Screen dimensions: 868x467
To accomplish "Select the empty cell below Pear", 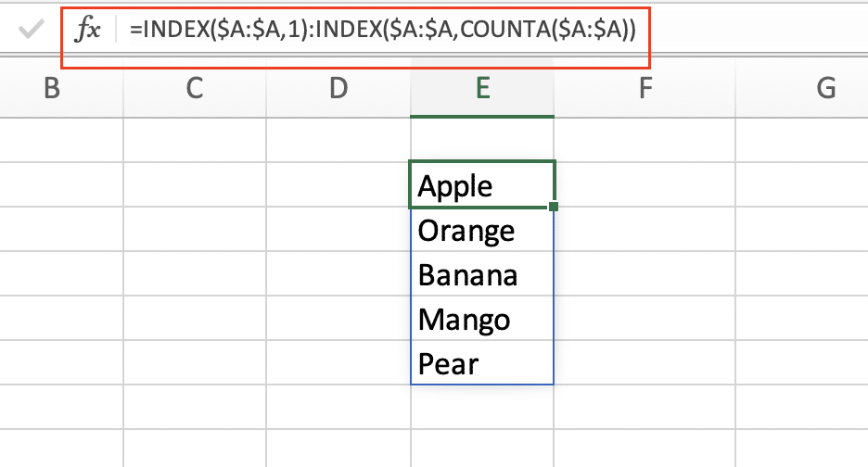I will pyautogui.click(x=481, y=408).
